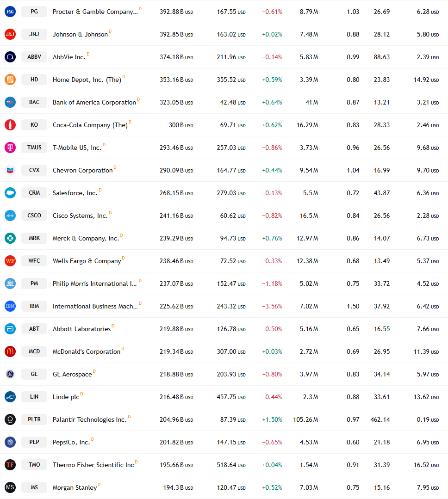Open the Philip Morris International link
The image size is (448, 499).
95,283
